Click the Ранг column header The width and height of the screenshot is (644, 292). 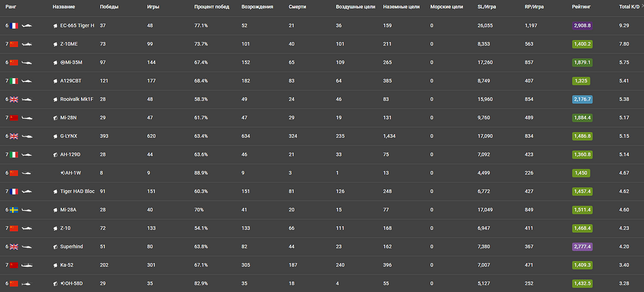[x=11, y=7]
